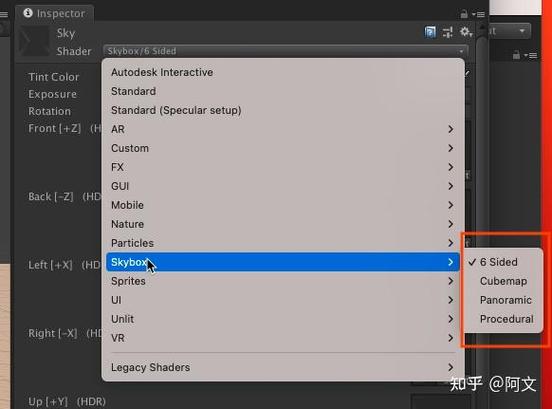Click the Front [+Z] texture label
The image size is (552, 409).
point(54,128)
